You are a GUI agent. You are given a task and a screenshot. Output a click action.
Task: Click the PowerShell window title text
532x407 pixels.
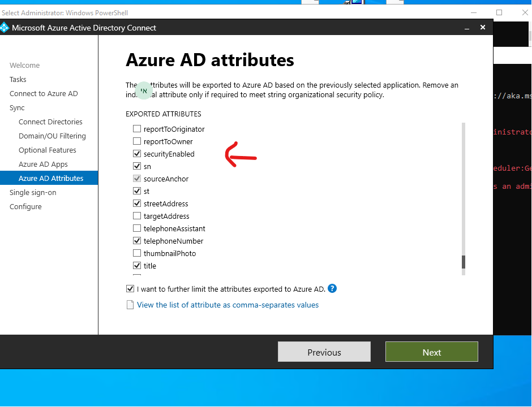click(65, 13)
